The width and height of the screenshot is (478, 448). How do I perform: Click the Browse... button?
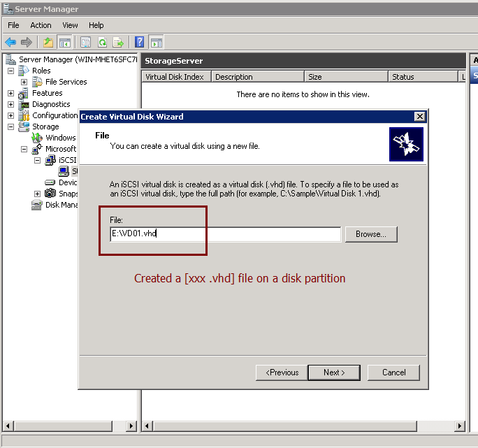click(370, 234)
